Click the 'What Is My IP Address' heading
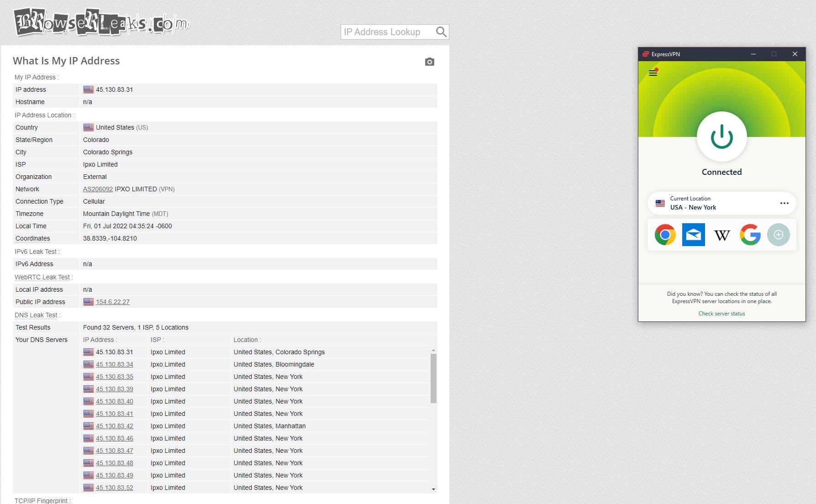Screen dimensions: 816x504 [x=66, y=61]
